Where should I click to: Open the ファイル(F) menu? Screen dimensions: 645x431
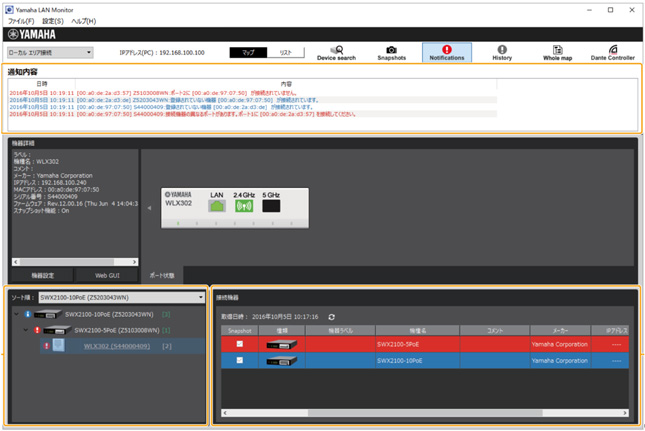pyautogui.click(x=21, y=21)
